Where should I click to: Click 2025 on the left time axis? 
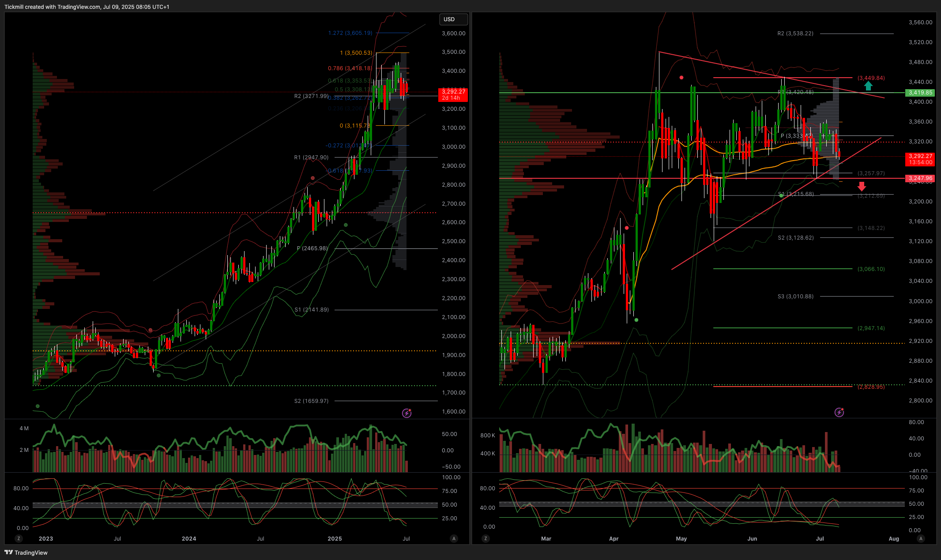point(335,538)
